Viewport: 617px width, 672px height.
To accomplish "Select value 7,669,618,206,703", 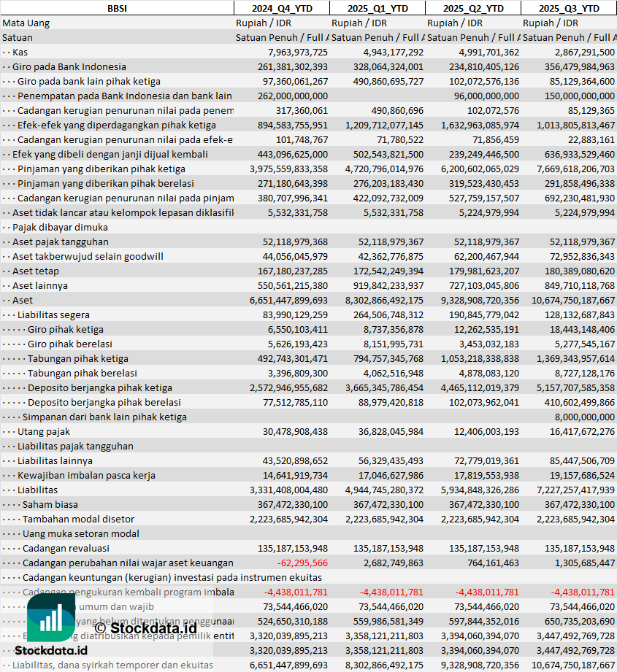I will tap(575, 169).
